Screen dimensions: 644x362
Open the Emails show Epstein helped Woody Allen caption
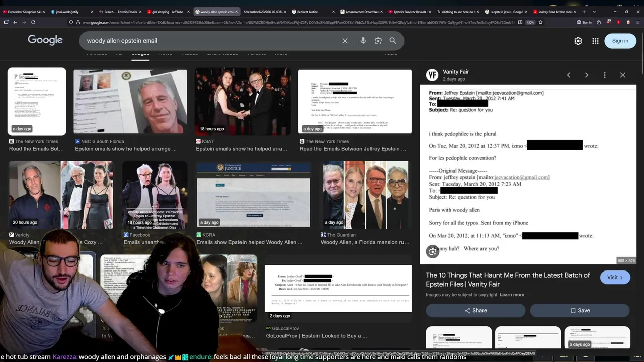(250, 242)
